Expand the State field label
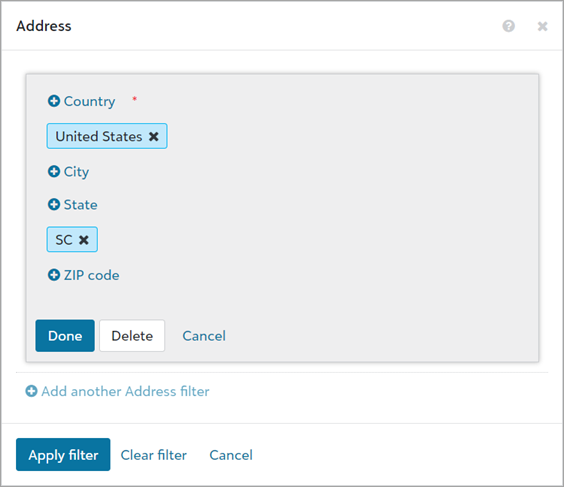Image resolution: width=564 pixels, height=487 pixels. 81,205
